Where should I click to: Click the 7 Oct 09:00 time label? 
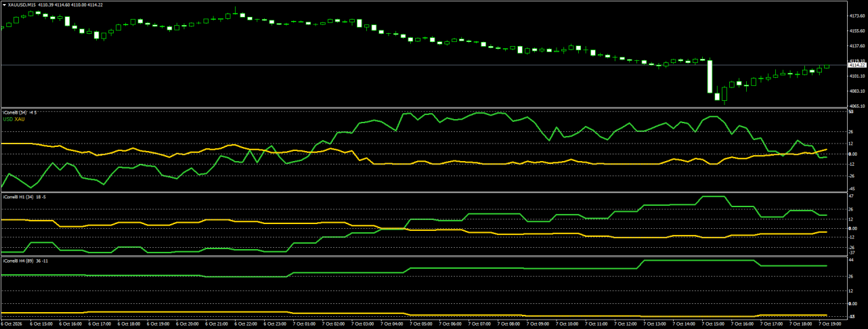[x=538, y=324]
